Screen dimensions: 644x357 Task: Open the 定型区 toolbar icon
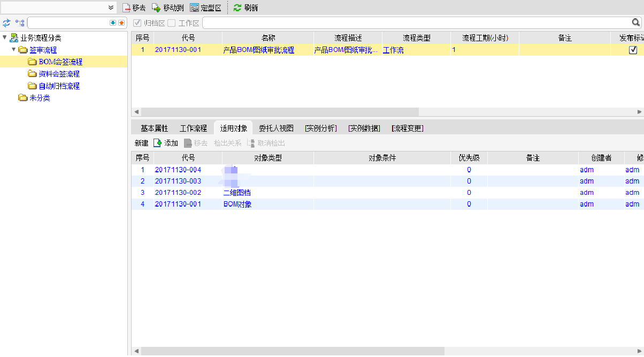pyautogui.click(x=195, y=8)
